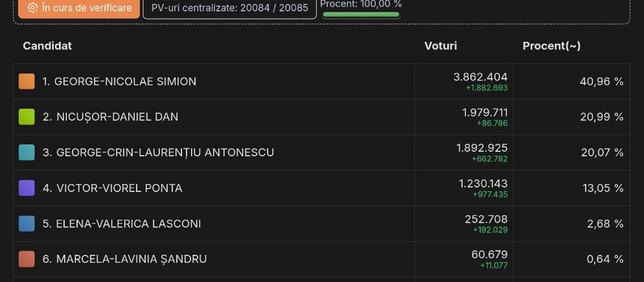Click Antonescu's 20,07 % percentage cell
The width and height of the screenshot is (644, 282).
coord(602,152)
